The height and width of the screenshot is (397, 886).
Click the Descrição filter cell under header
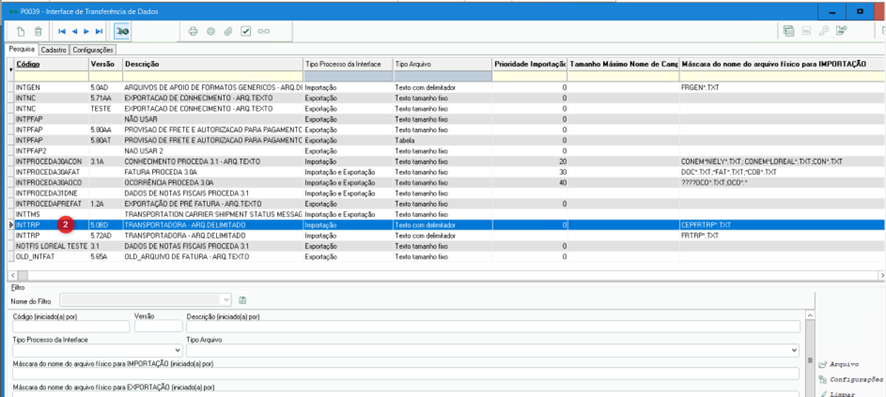(x=213, y=76)
